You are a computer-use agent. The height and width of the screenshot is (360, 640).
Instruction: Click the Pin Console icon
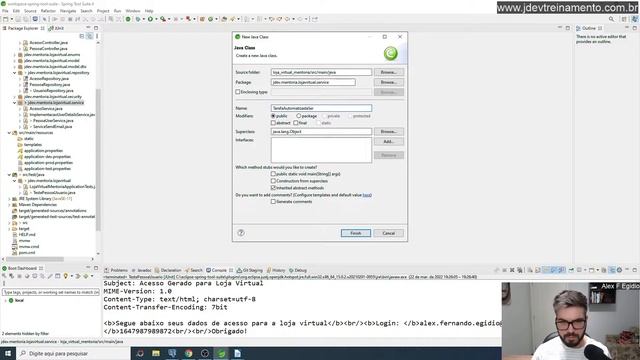571,270
